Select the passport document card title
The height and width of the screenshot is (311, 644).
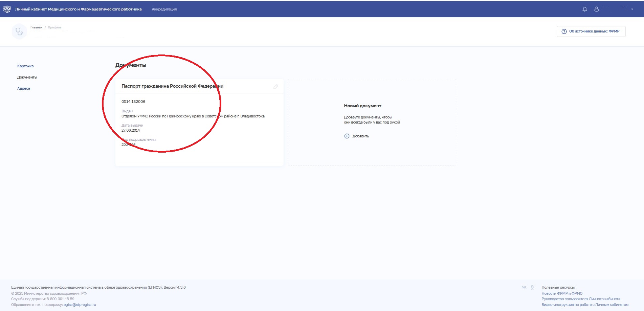click(172, 86)
